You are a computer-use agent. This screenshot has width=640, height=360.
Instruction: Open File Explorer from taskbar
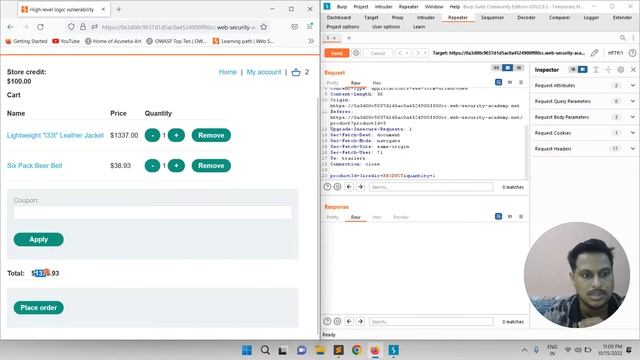[x=320, y=350]
